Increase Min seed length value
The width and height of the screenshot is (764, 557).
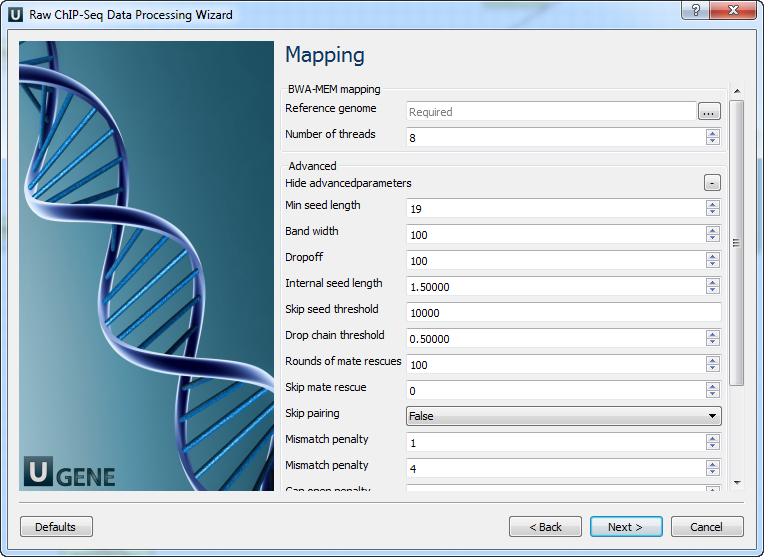[712, 204]
